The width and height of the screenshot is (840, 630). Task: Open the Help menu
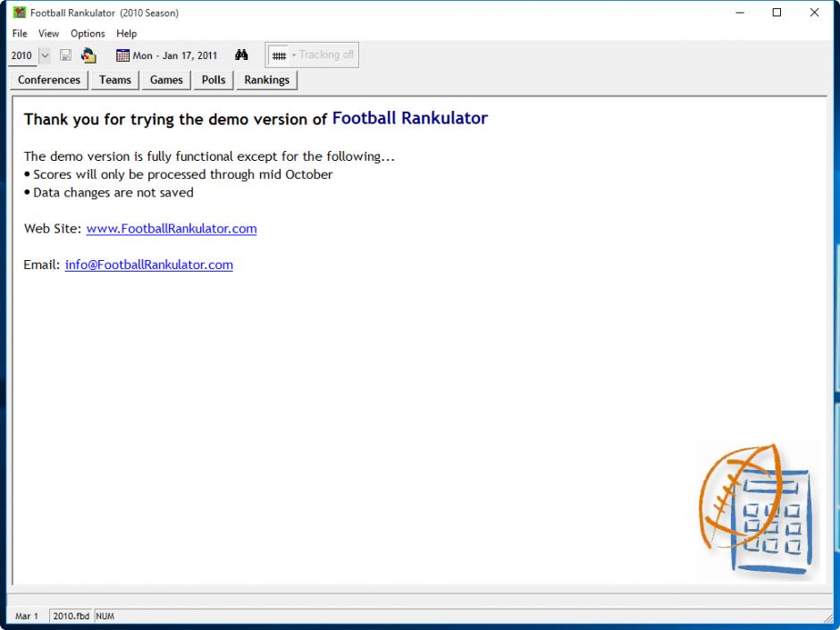(x=126, y=33)
